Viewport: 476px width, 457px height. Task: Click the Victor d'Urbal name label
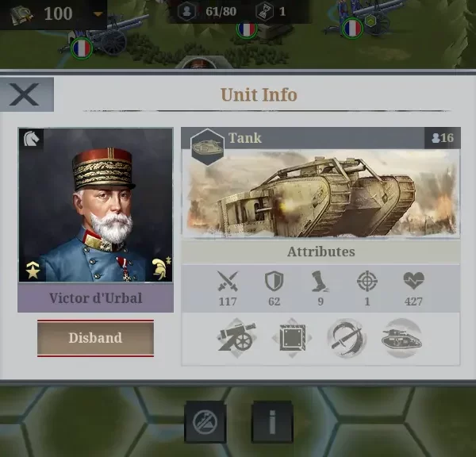click(96, 298)
